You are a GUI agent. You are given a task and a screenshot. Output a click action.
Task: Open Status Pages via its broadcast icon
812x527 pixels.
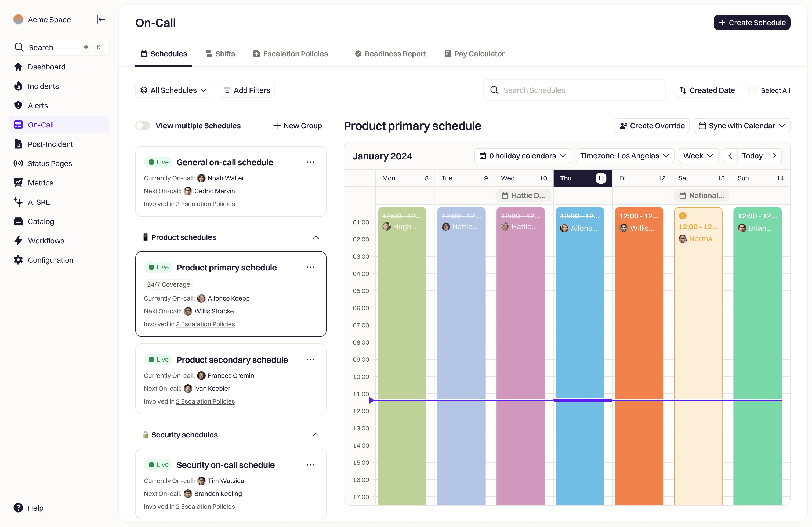point(18,163)
